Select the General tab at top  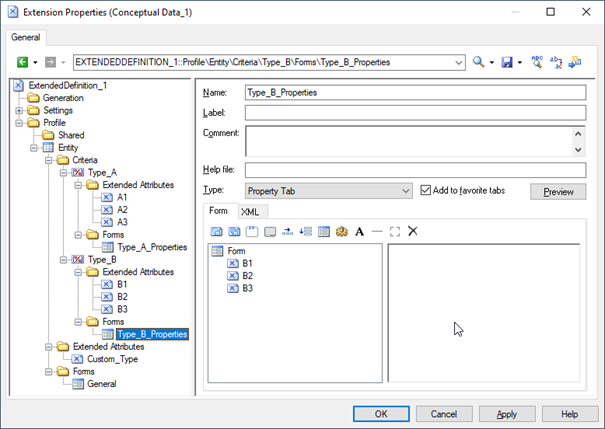(x=26, y=37)
